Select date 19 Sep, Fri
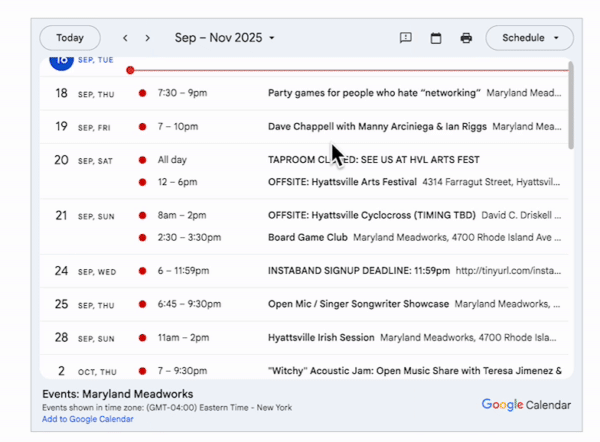This screenshot has width=600, height=442. 83,127
